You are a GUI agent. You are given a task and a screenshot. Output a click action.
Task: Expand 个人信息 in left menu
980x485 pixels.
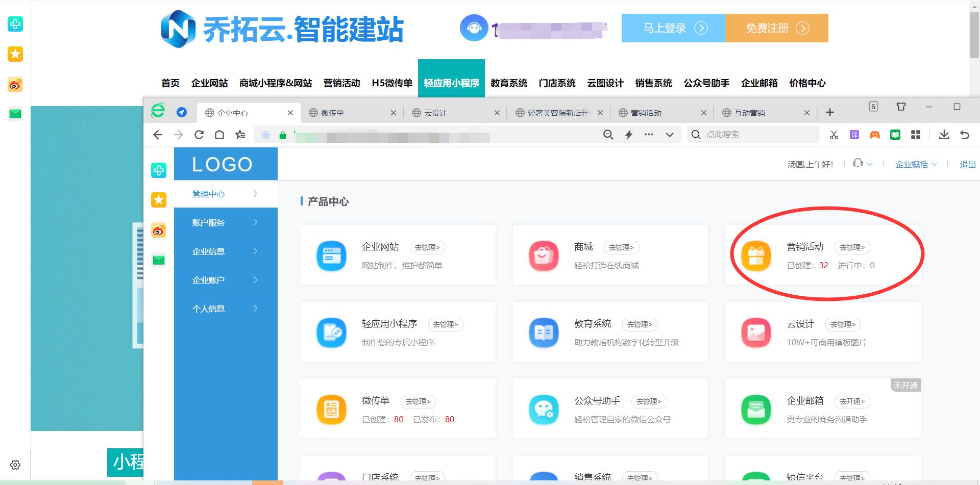pos(226,308)
